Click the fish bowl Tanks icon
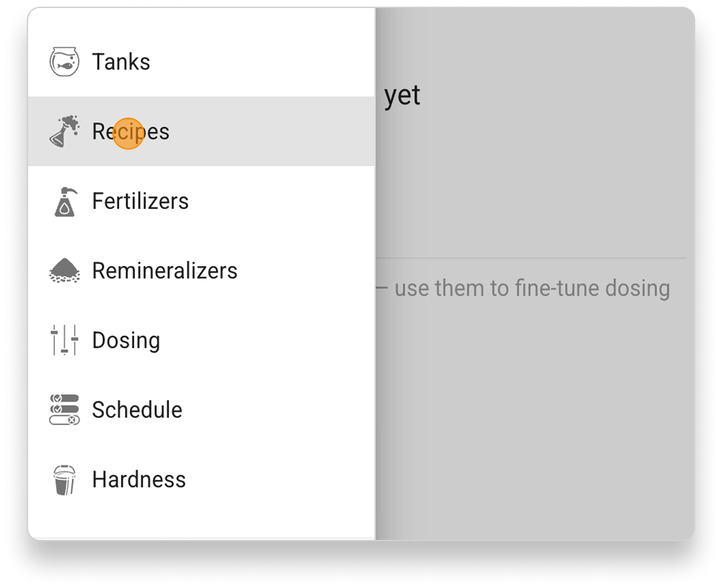Viewport: 722px width, 588px height. click(65, 62)
